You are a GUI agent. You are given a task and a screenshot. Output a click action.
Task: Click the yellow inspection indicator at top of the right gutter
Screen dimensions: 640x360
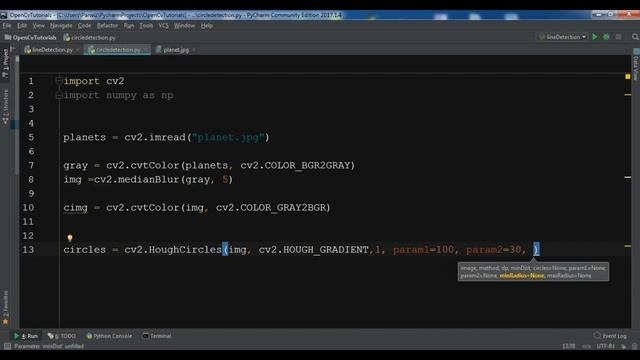click(628, 77)
